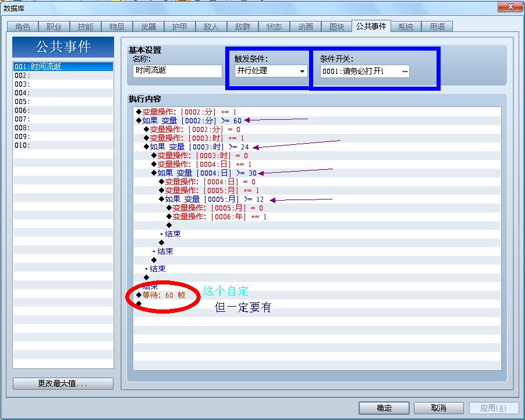Select command 变量操作 [0005:月] = 0
This screenshot has width=525, height=420.
coord(317,208)
